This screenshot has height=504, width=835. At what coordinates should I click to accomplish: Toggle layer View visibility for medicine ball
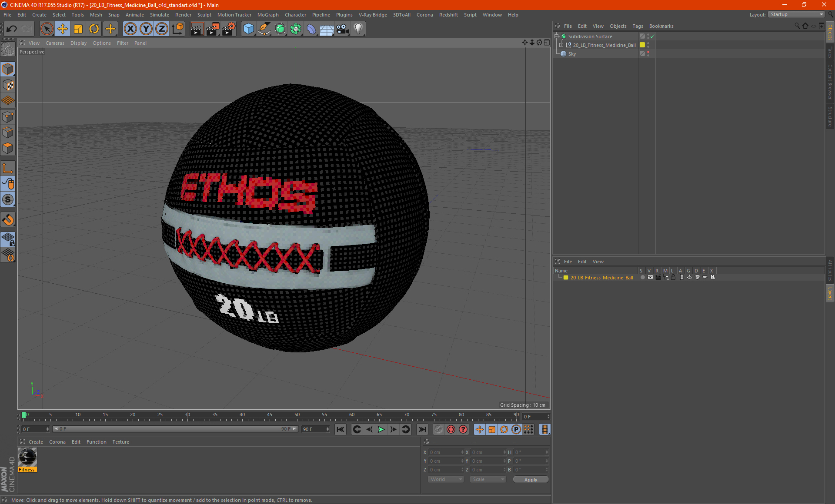(650, 277)
